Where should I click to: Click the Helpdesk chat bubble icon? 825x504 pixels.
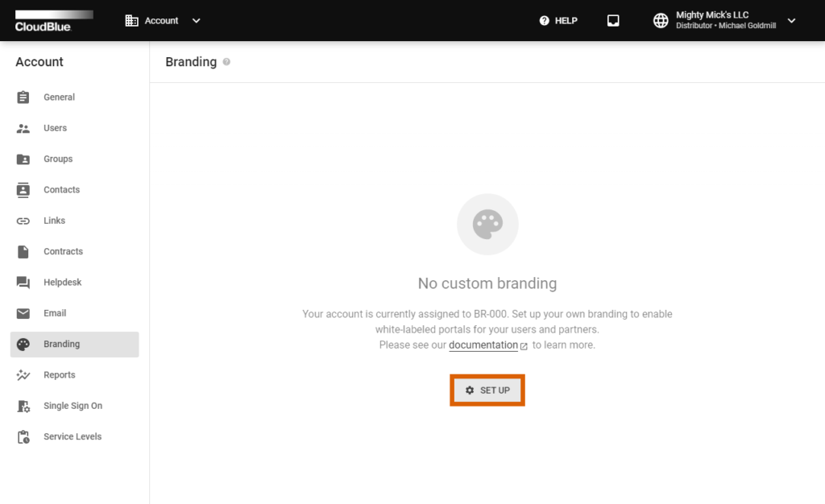point(23,283)
